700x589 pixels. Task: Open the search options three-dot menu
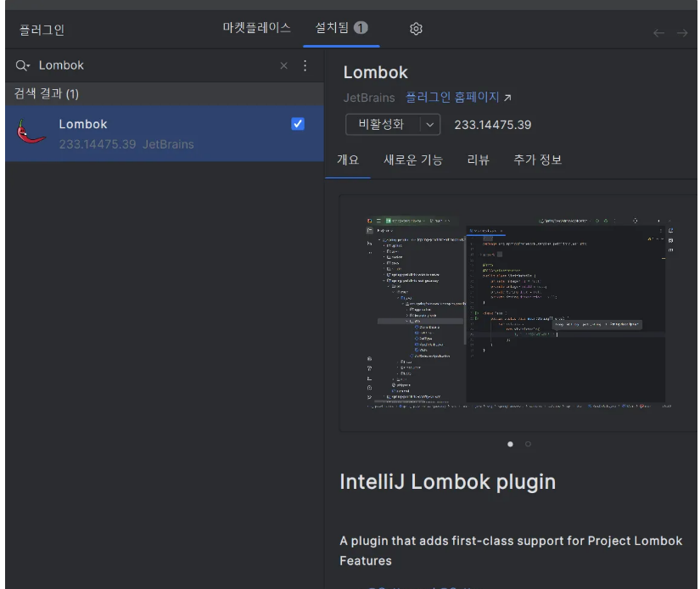pos(305,65)
